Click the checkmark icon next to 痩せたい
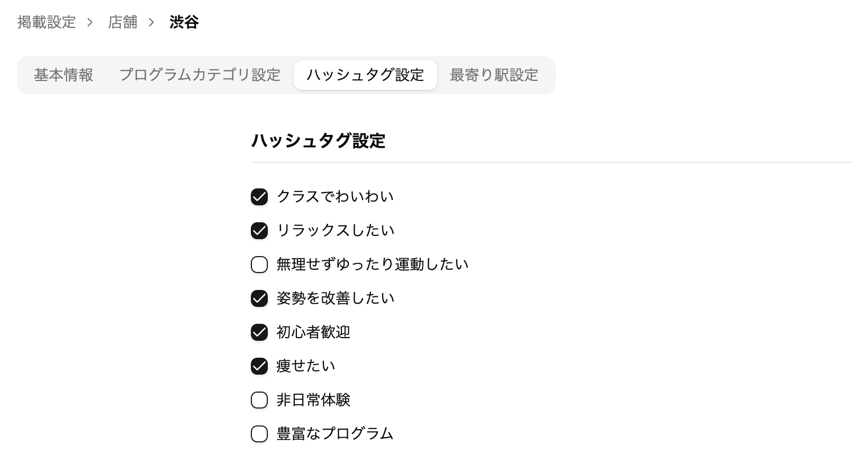 click(259, 366)
